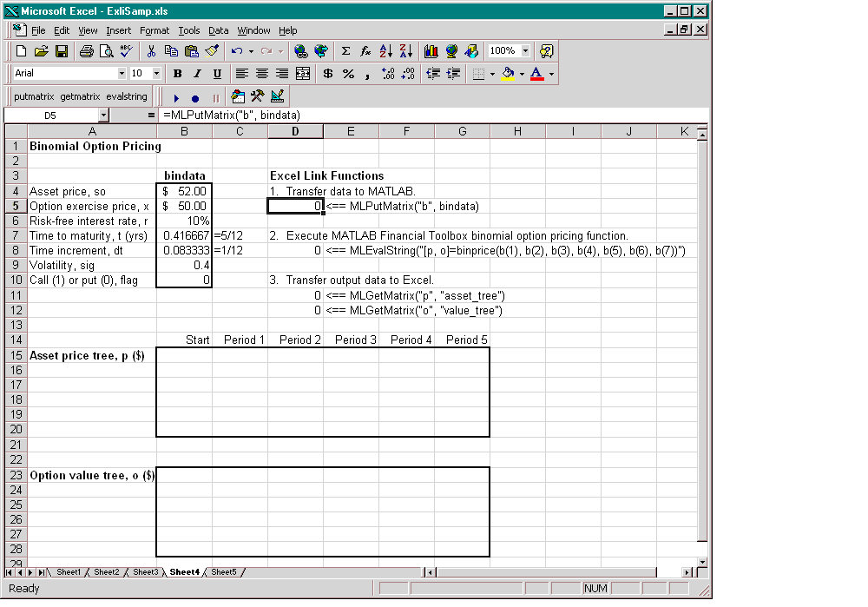Click the Fill Color paint bucket
The image size is (868, 607).
509,74
